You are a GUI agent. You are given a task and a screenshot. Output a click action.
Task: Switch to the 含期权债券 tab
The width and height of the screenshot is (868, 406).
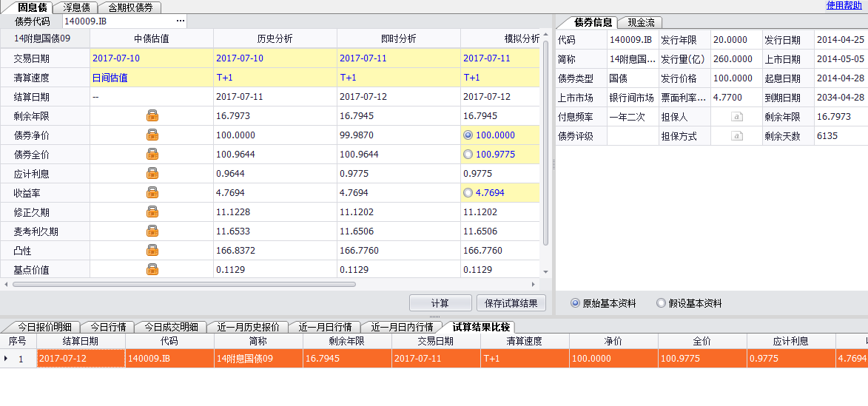pos(131,7)
